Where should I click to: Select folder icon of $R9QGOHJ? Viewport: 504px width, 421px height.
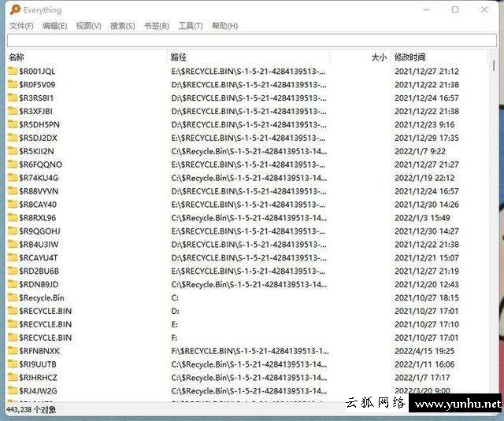click(13, 231)
